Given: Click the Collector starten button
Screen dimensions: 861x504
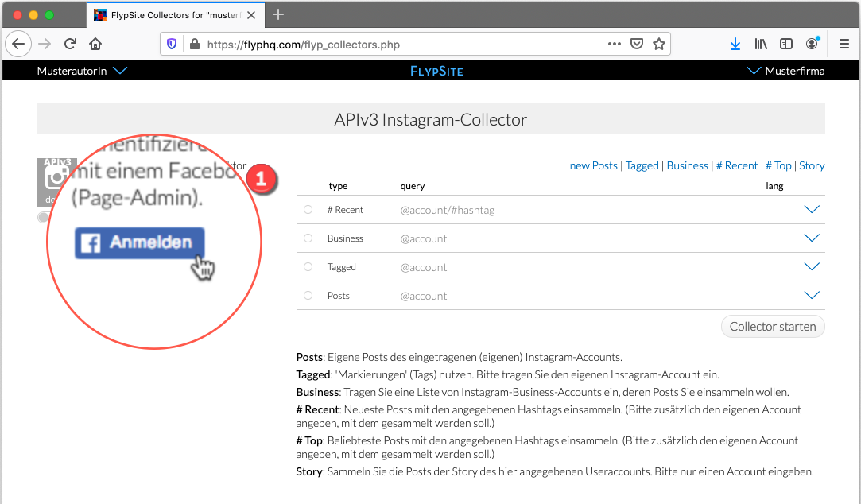Looking at the screenshot, I should point(773,327).
